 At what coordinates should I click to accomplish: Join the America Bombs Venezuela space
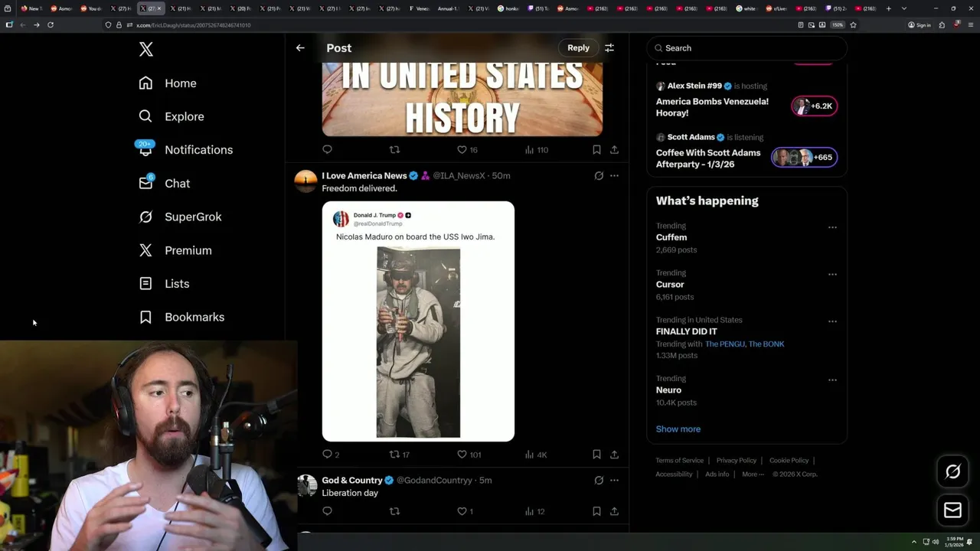pos(712,106)
